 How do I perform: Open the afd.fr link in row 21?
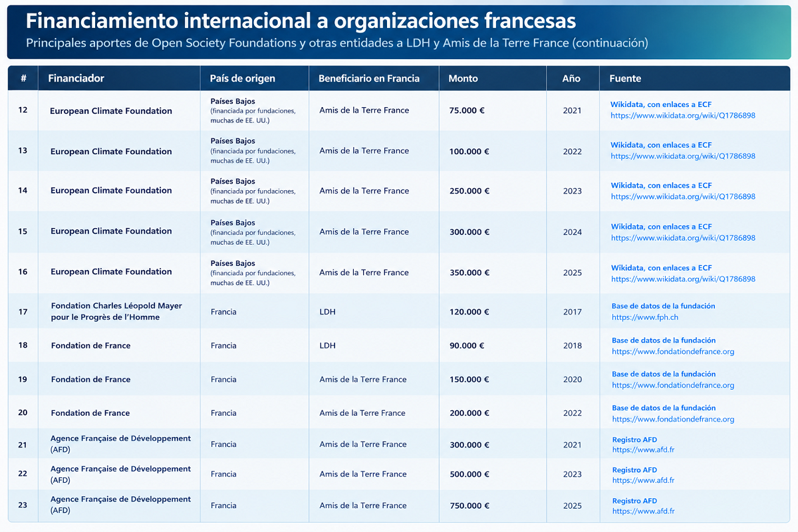643,450
